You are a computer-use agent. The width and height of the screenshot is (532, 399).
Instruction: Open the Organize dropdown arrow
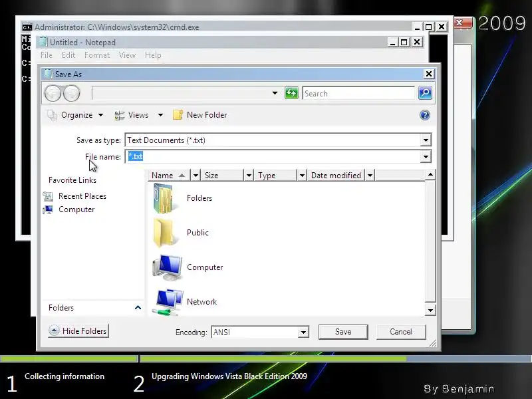(x=101, y=115)
